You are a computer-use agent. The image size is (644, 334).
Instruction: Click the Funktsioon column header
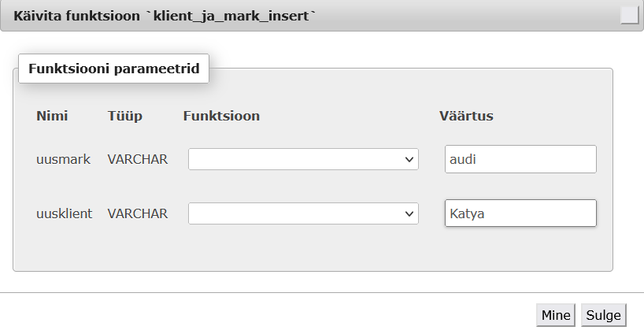(221, 116)
